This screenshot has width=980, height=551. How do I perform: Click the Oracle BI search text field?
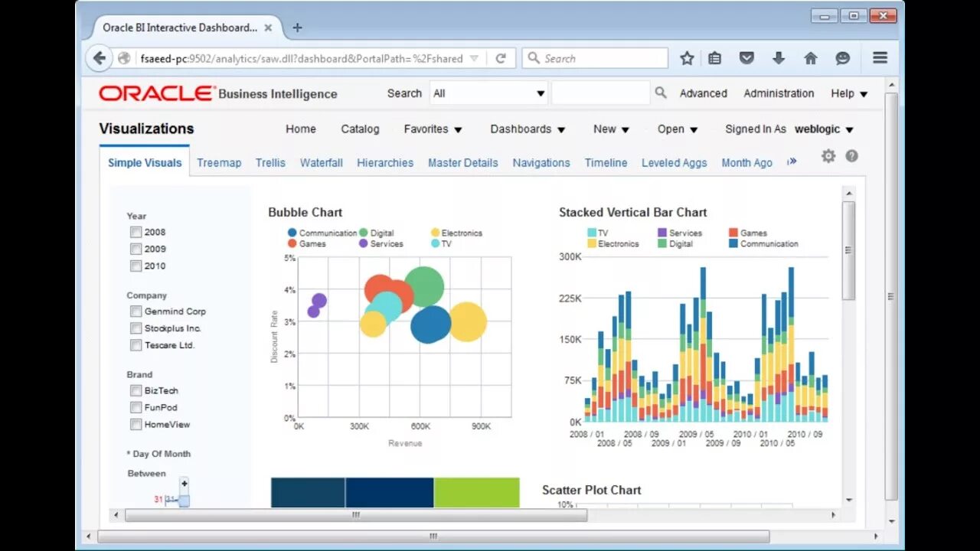[600, 93]
